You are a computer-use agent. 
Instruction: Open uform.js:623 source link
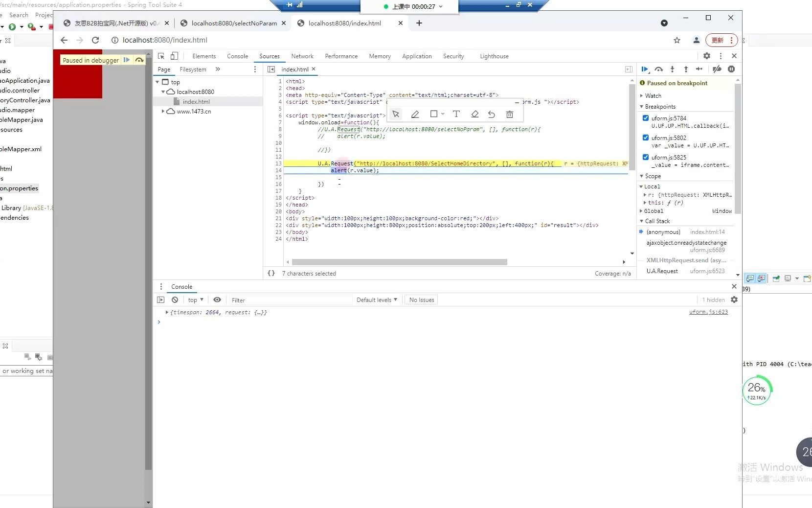pyautogui.click(x=708, y=312)
